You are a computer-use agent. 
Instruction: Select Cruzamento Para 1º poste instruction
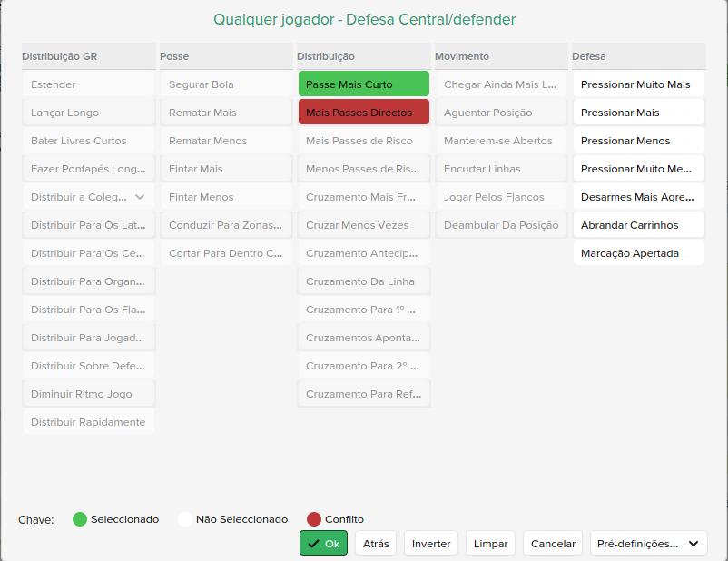pyautogui.click(x=363, y=310)
